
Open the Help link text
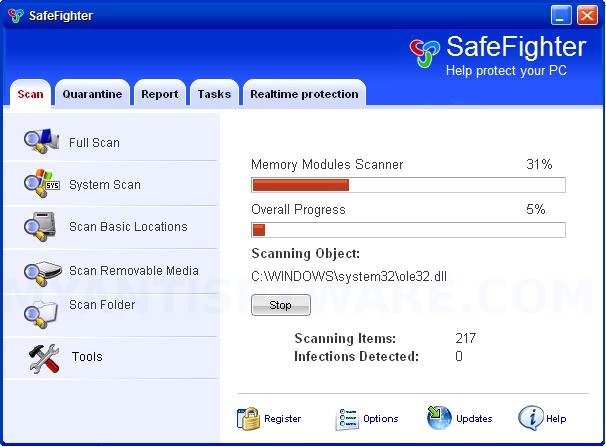coord(556,418)
